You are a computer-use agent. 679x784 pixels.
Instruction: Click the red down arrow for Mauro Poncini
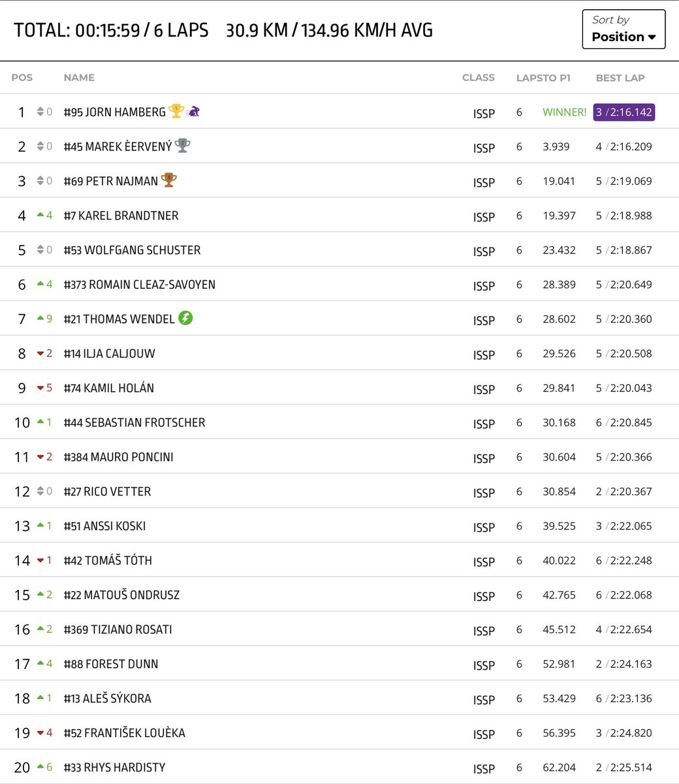(x=40, y=457)
